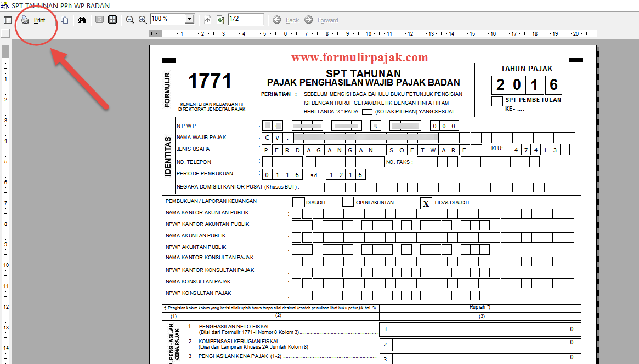The image size is (639, 364).
Task: Click the 100 % zoom level field
Action: point(167,19)
